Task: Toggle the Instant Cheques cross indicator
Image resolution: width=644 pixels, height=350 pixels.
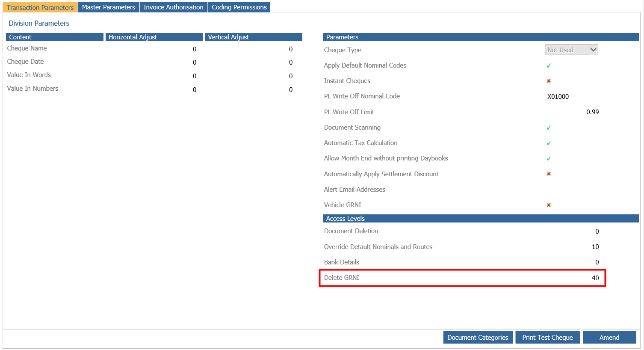Action: click(549, 81)
